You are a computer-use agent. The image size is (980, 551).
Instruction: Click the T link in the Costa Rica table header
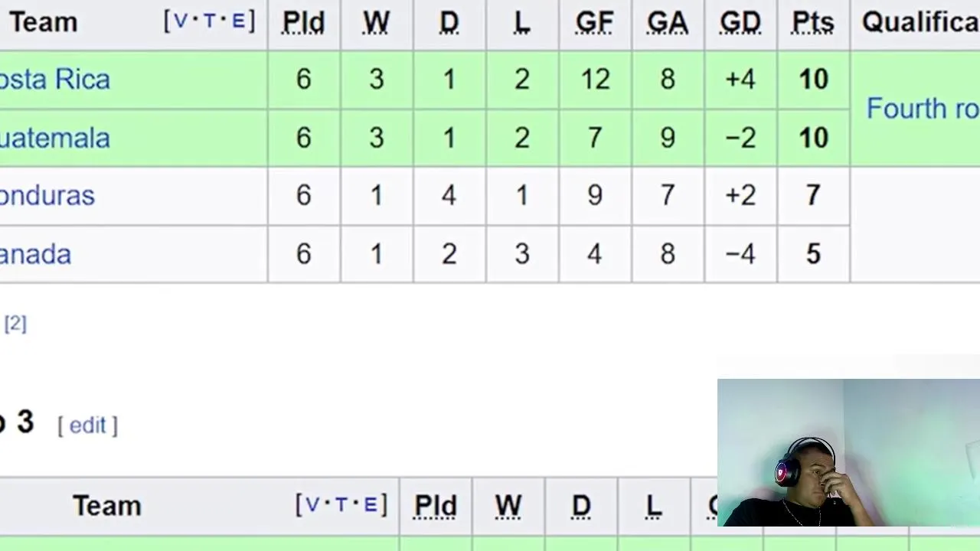(x=210, y=21)
